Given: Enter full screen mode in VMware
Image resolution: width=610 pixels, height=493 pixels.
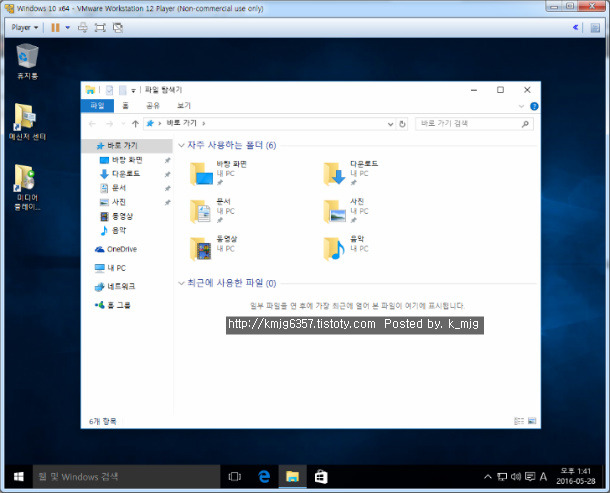Looking at the screenshot, I should tap(100, 28).
